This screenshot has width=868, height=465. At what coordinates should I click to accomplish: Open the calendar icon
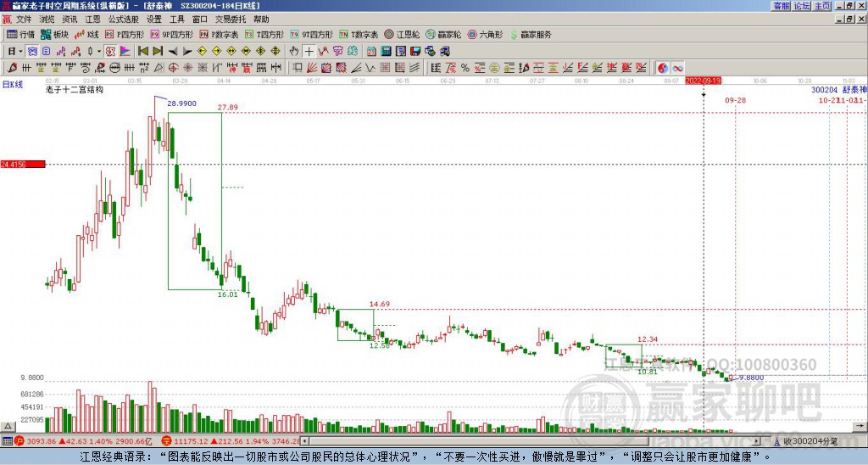pyautogui.click(x=371, y=52)
